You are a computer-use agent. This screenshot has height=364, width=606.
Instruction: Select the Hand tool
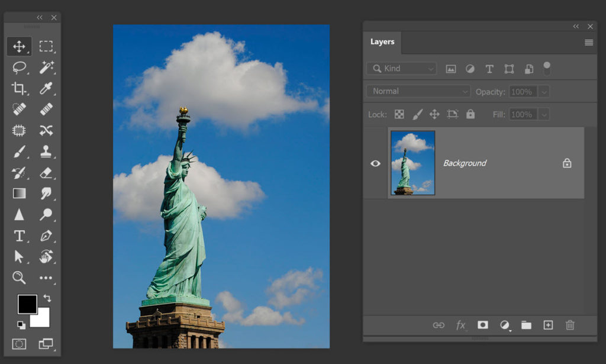(x=46, y=257)
